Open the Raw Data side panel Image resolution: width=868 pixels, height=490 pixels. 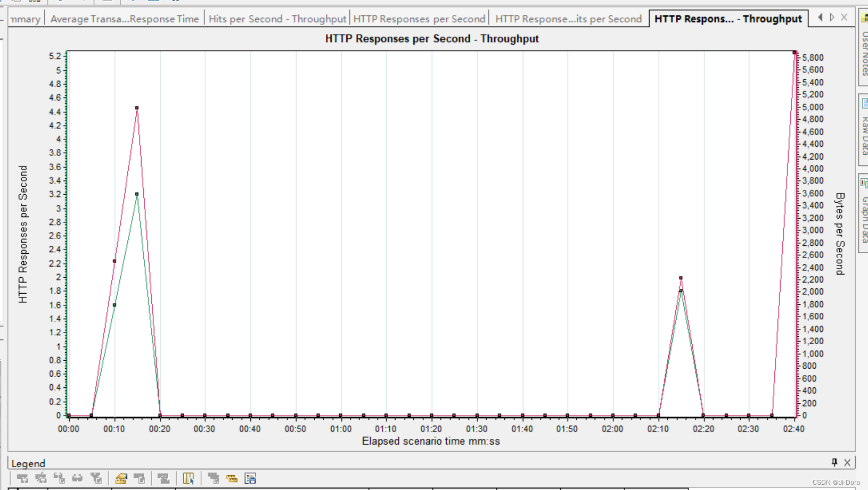coord(864,129)
